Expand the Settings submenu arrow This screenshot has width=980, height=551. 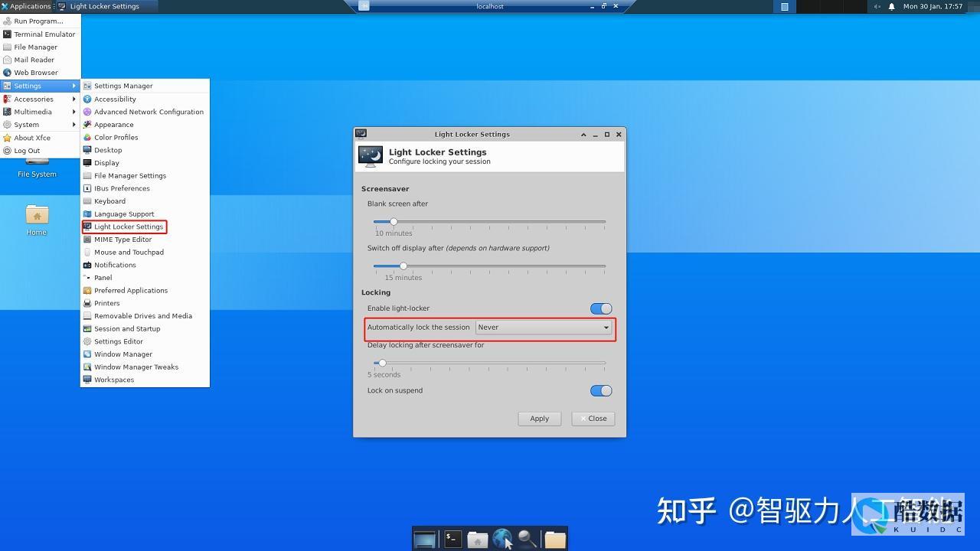coord(74,86)
